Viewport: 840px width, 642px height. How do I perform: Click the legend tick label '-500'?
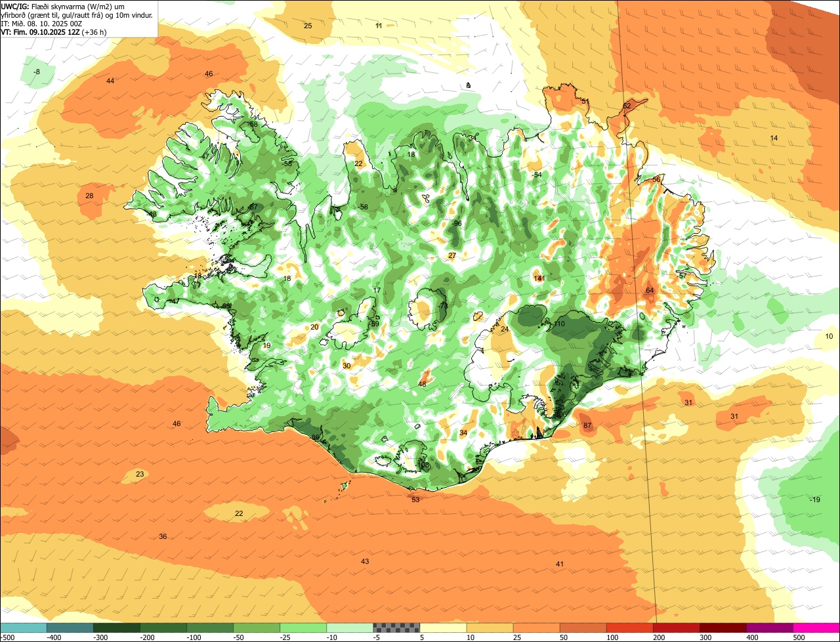pos(8,637)
